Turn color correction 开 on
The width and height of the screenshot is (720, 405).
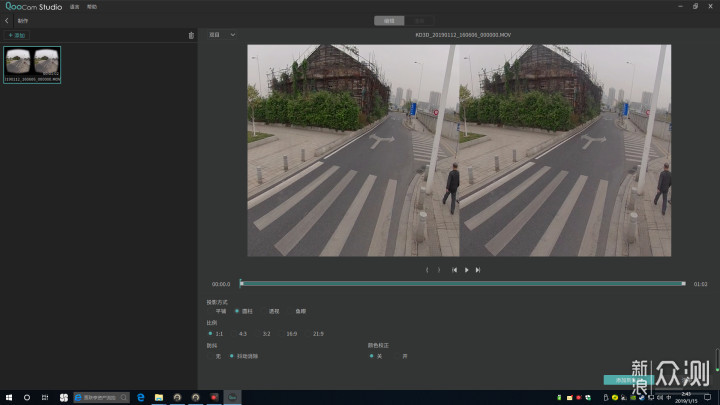(402, 355)
